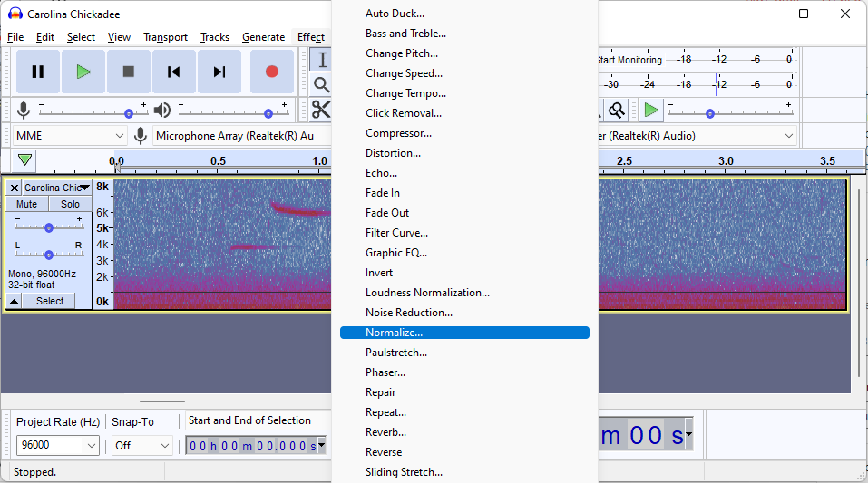Click the speaker playback volume icon
This screenshot has width=868, height=483.
pyautogui.click(x=161, y=110)
